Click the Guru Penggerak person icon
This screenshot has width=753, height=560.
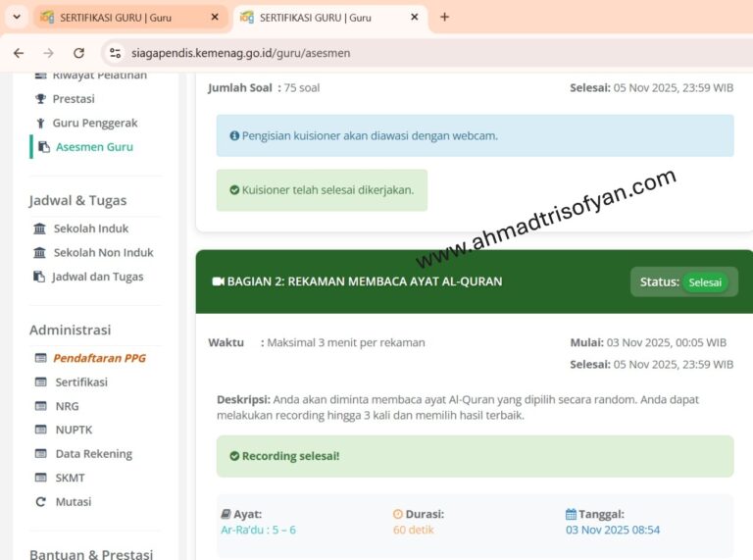(40, 124)
